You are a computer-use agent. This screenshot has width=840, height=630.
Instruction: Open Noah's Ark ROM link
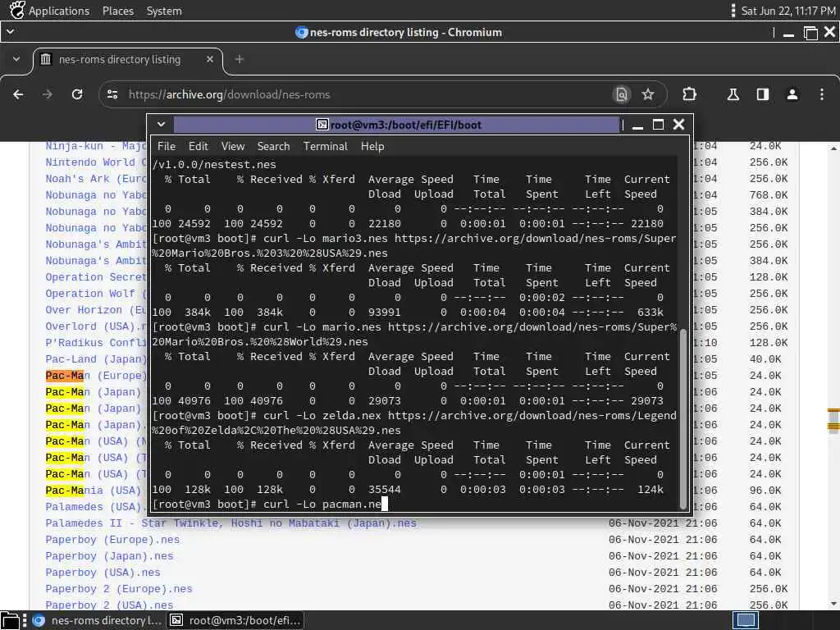tap(95, 179)
